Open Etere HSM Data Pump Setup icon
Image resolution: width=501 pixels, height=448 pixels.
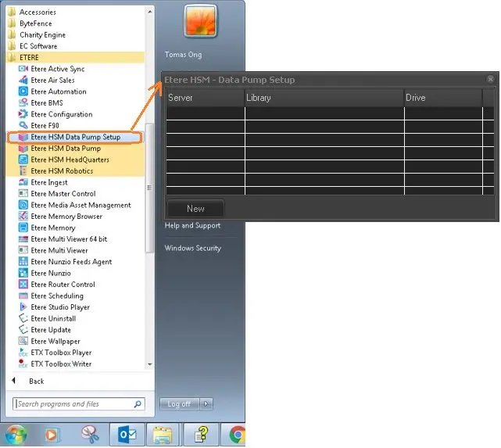[x=23, y=138]
